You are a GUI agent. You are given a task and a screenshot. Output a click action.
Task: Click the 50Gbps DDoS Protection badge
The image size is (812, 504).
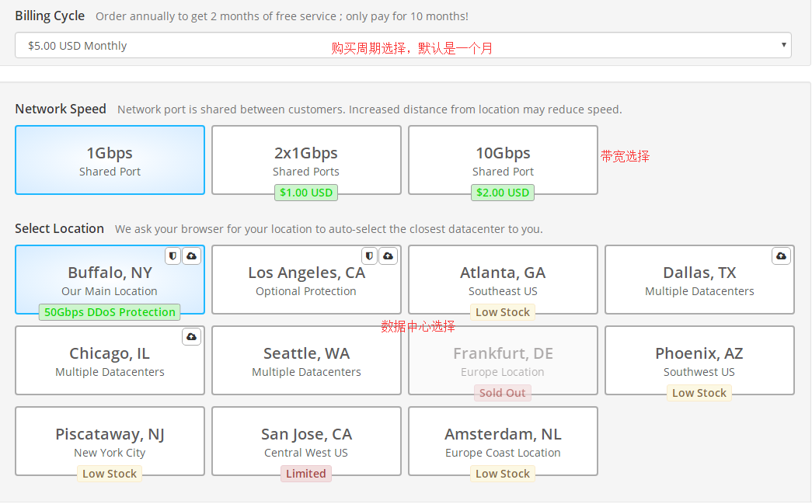[x=110, y=312]
